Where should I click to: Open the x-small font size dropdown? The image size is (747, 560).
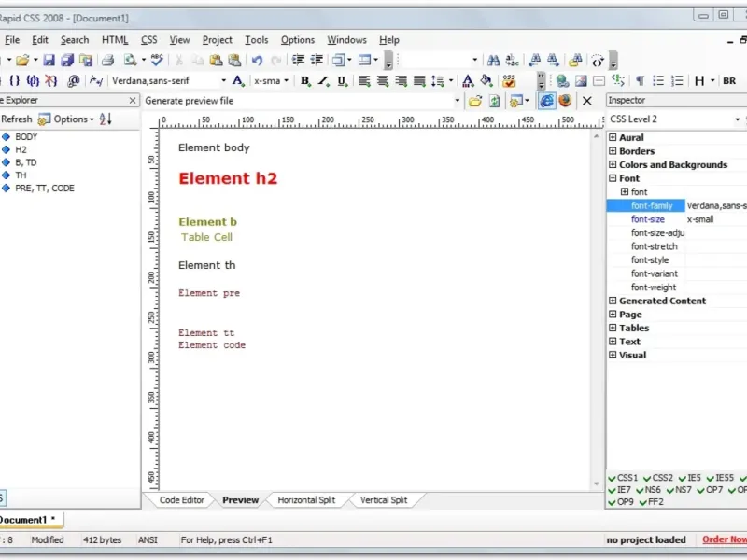point(287,81)
